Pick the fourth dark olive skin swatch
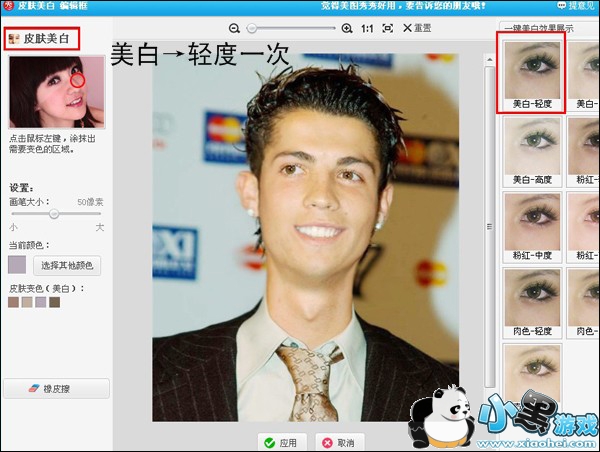This screenshot has width=600, height=452. tap(54, 302)
